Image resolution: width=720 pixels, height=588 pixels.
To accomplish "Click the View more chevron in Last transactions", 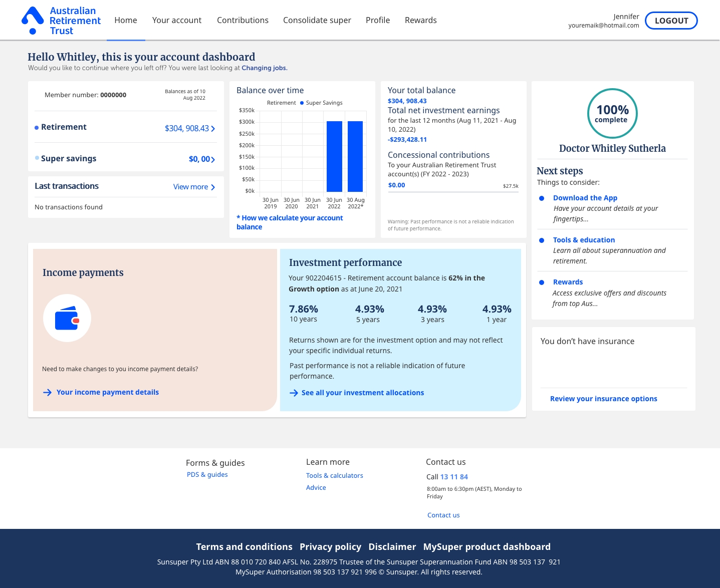I will click(x=213, y=187).
